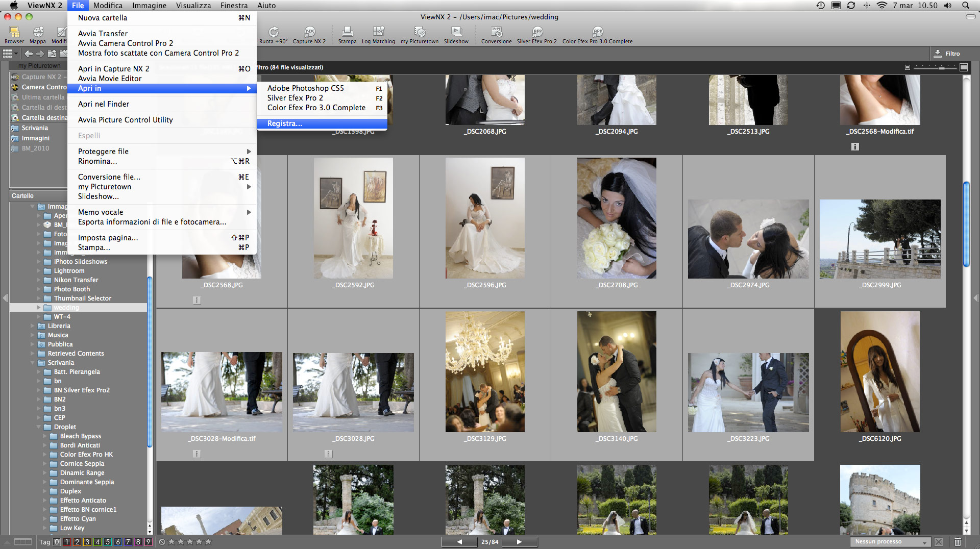Click the volume menu bar icon
The image size is (980, 549).
coord(948,5)
